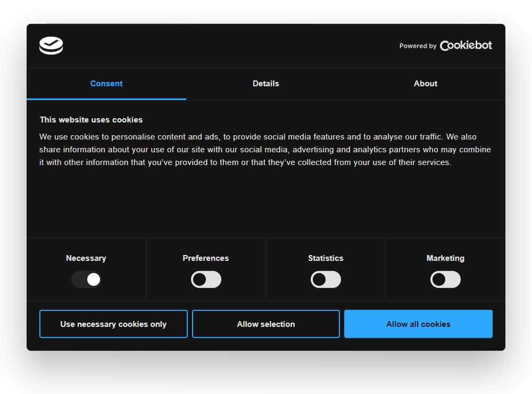Switch to the About tab
The height and width of the screenshot is (394, 532).
click(x=425, y=84)
